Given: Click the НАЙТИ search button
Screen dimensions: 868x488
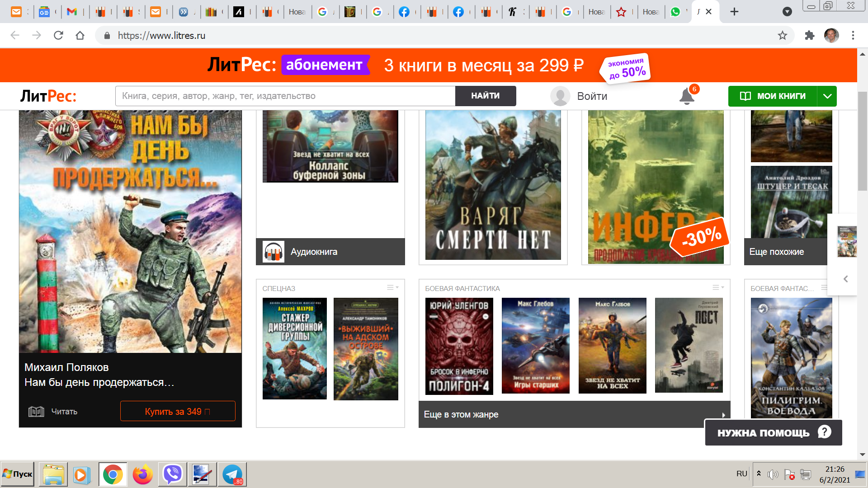Looking at the screenshot, I should tap(486, 96).
